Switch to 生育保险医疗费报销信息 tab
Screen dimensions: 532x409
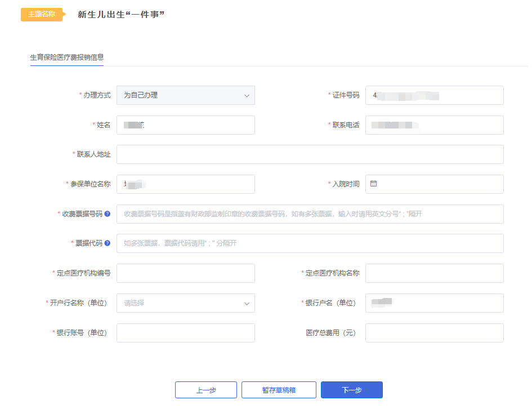click(x=67, y=57)
